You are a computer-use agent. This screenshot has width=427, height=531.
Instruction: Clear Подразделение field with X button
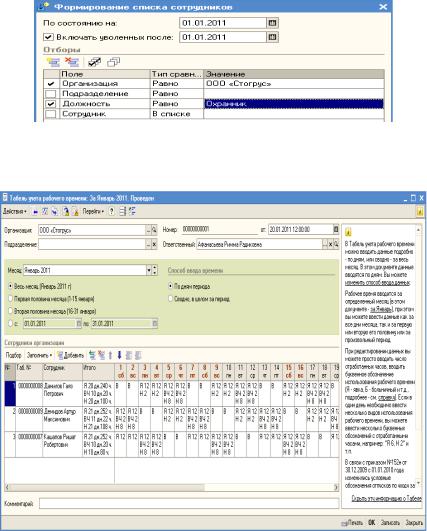154,244
